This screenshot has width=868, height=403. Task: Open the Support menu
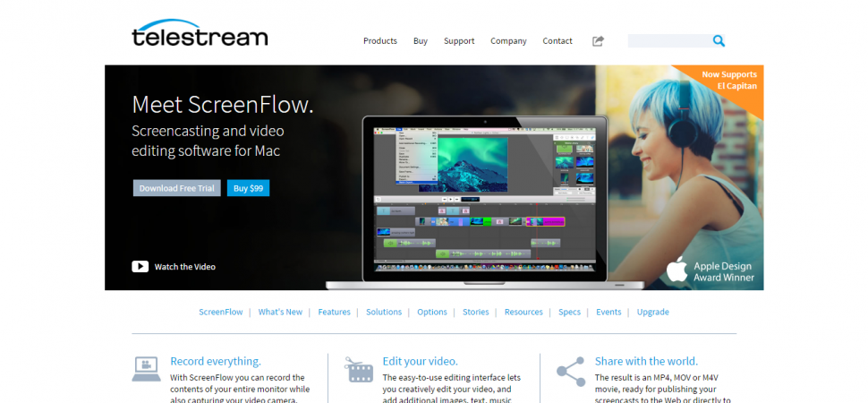(459, 41)
